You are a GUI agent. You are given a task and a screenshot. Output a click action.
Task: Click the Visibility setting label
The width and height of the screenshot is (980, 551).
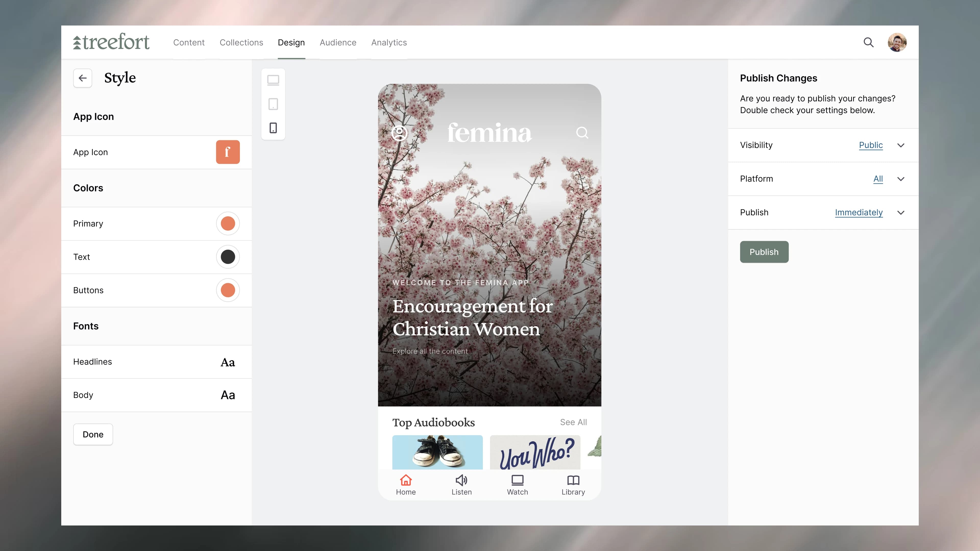[756, 145]
